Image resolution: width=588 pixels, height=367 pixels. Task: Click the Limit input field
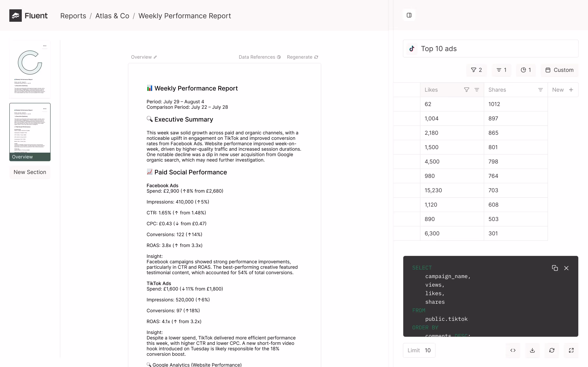(x=428, y=350)
